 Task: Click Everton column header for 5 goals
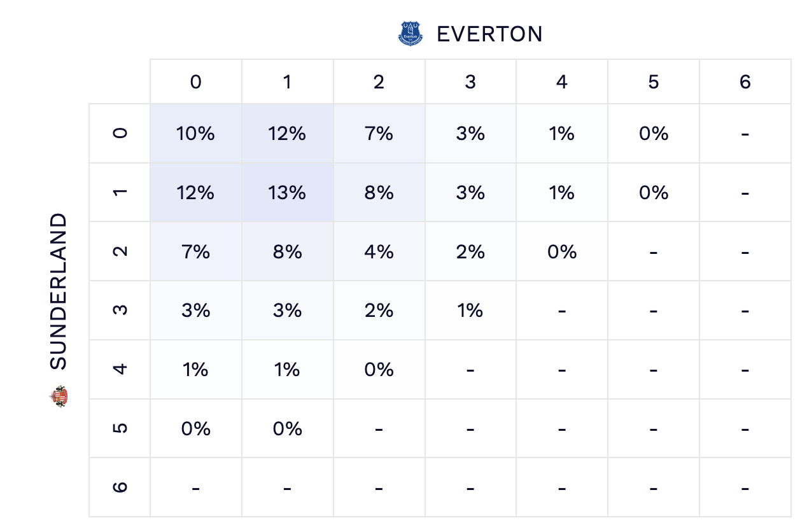click(x=654, y=81)
